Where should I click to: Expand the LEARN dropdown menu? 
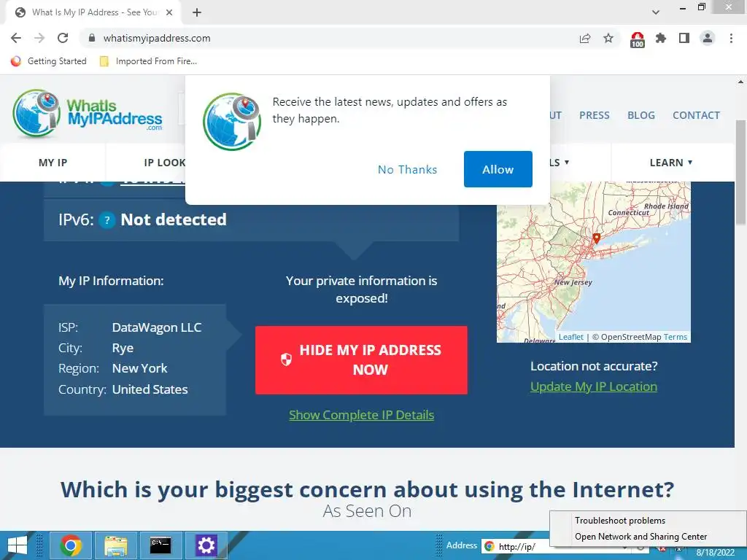[671, 163]
